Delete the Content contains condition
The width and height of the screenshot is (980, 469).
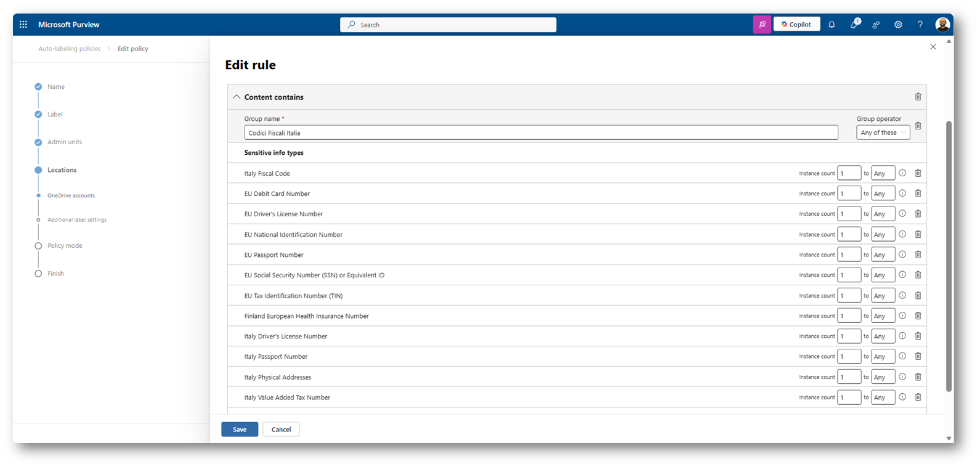(918, 97)
